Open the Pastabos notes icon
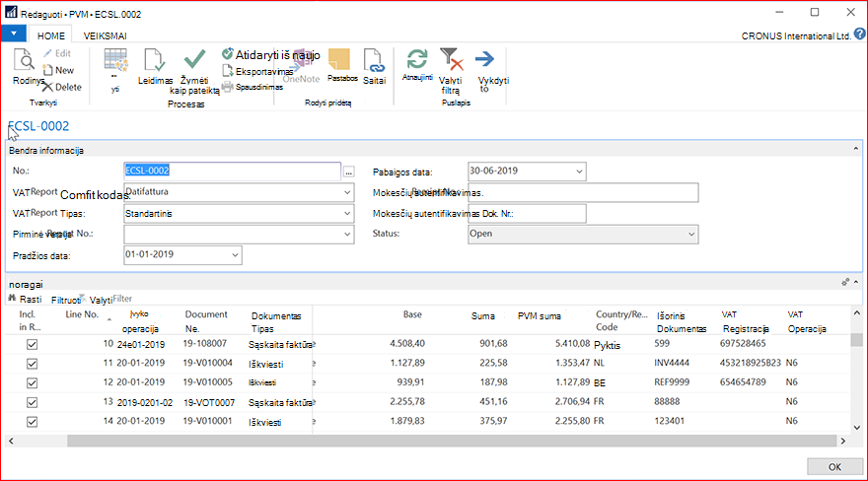Screen dimensions: 868x481 coord(339,59)
